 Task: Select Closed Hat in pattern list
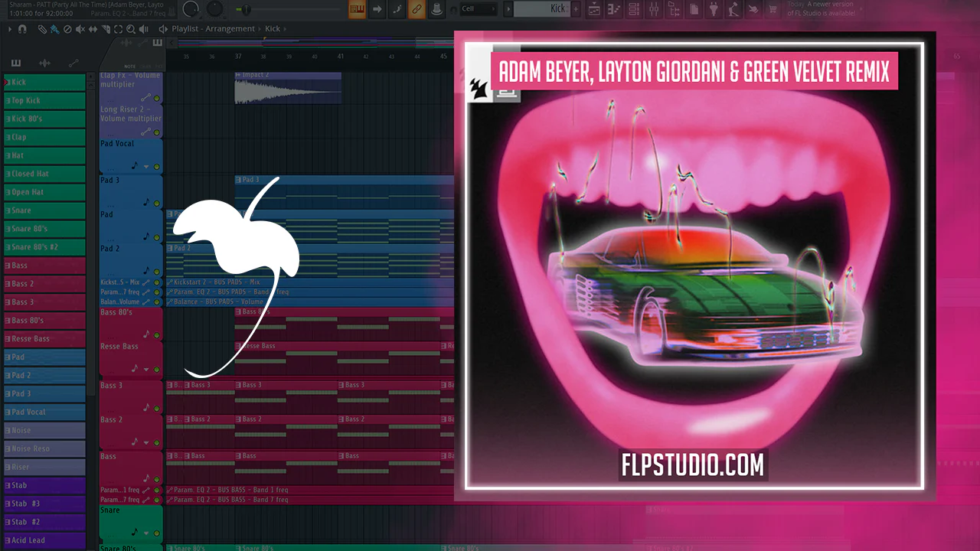click(44, 174)
